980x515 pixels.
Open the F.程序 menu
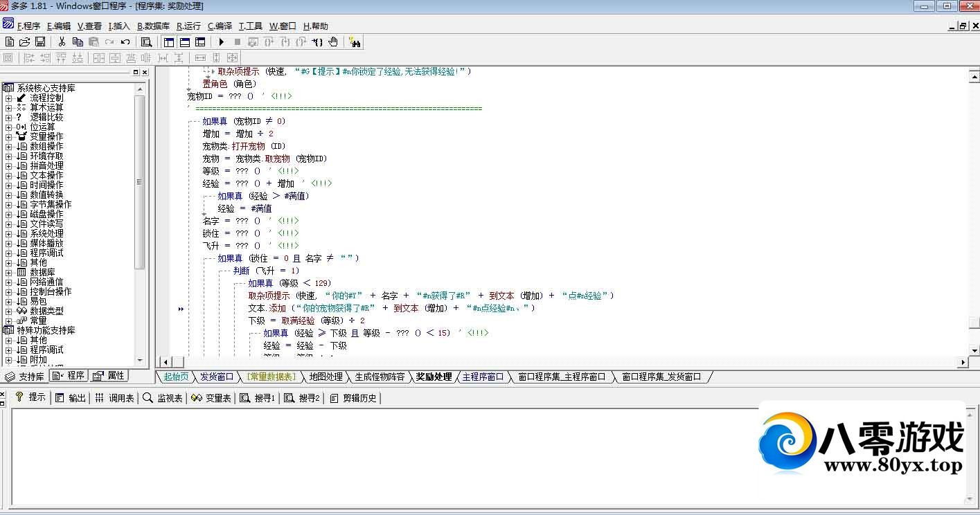28,26
